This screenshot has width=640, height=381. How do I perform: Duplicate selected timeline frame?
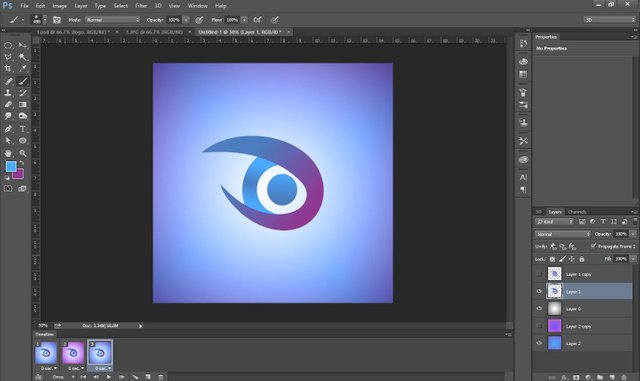click(148, 377)
